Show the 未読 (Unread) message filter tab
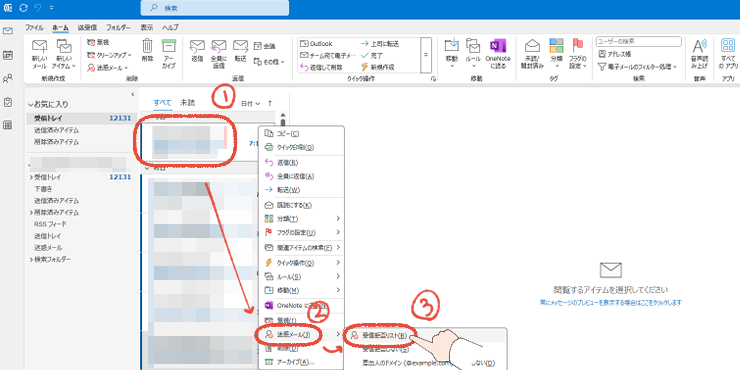 [x=187, y=103]
